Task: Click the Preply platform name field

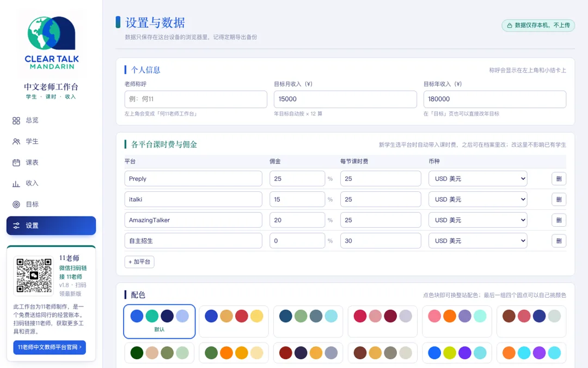Action: (x=193, y=179)
